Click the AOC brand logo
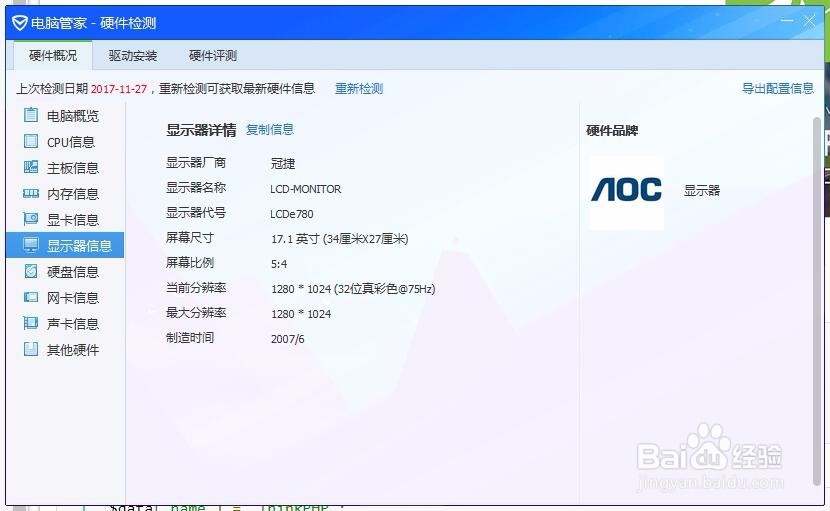Screen dimensions: 830x511 (626, 190)
